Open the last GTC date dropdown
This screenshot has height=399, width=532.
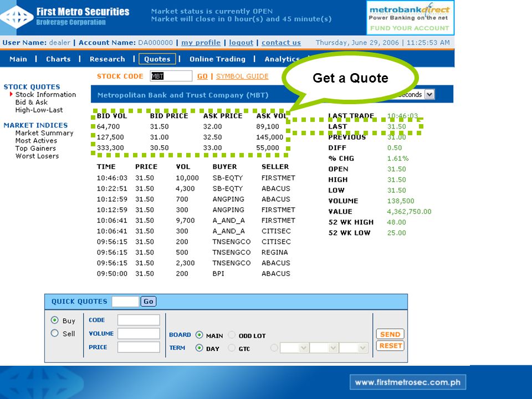click(x=354, y=348)
